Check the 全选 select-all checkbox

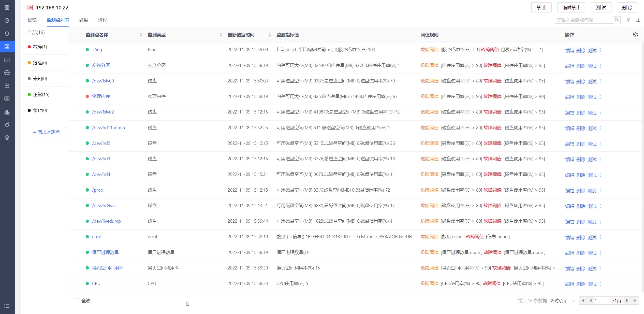76,301
